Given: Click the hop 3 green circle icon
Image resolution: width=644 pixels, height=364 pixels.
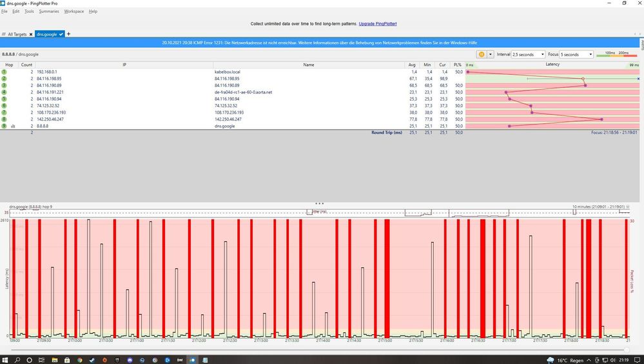Looking at the screenshot, I should coord(4,85).
